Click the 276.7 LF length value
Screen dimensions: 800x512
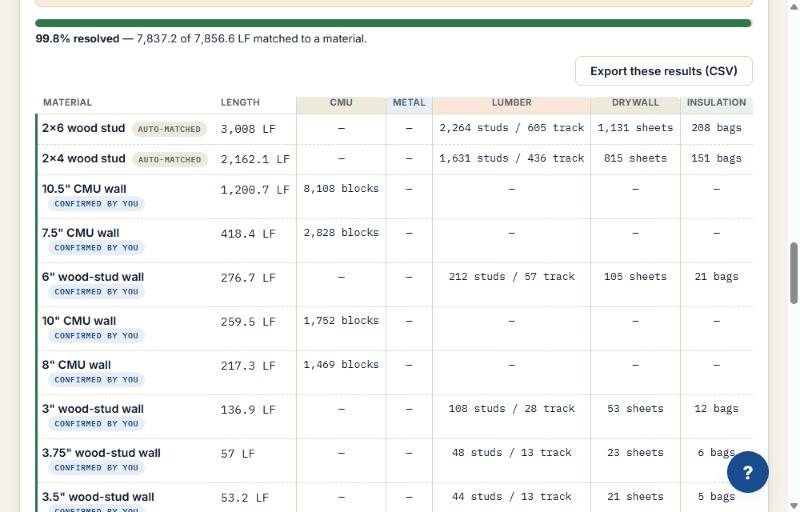pos(248,278)
